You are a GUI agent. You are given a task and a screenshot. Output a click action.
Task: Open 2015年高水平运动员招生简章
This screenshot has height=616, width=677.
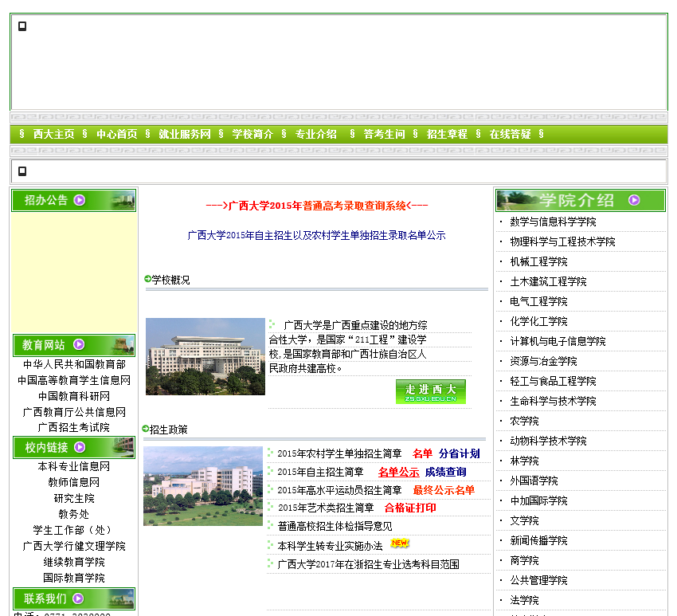(339, 490)
